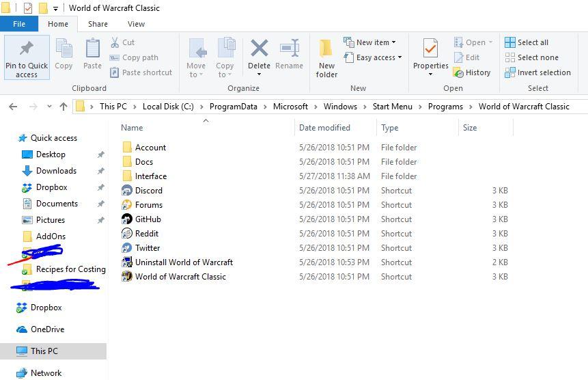The height and width of the screenshot is (380, 588).
Task: Select the GitHub shortcut icon
Action: (127, 219)
